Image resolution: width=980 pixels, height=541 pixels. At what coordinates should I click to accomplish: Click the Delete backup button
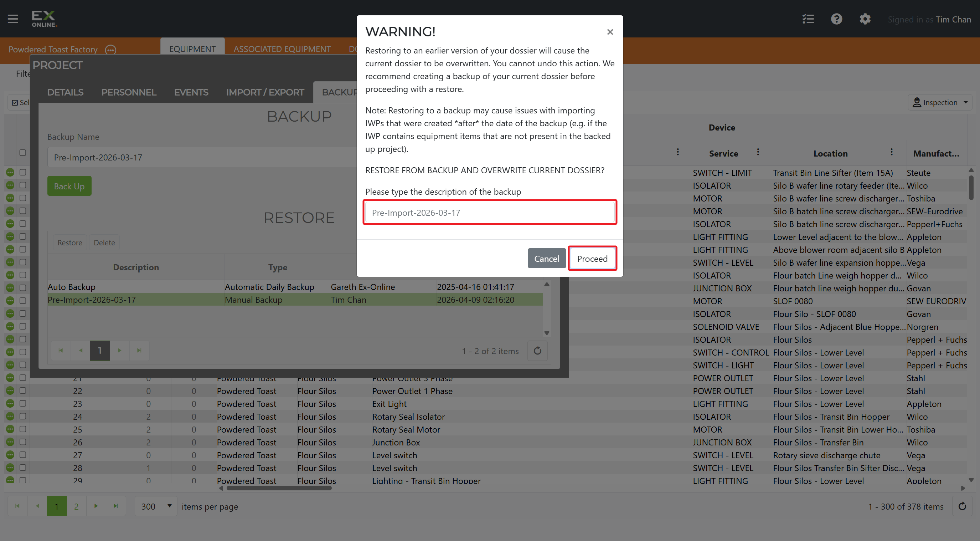click(x=104, y=243)
